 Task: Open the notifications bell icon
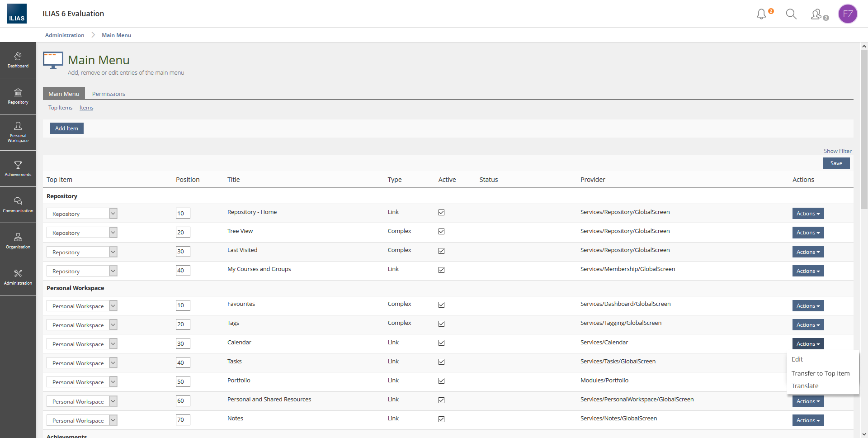click(x=761, y=14)
